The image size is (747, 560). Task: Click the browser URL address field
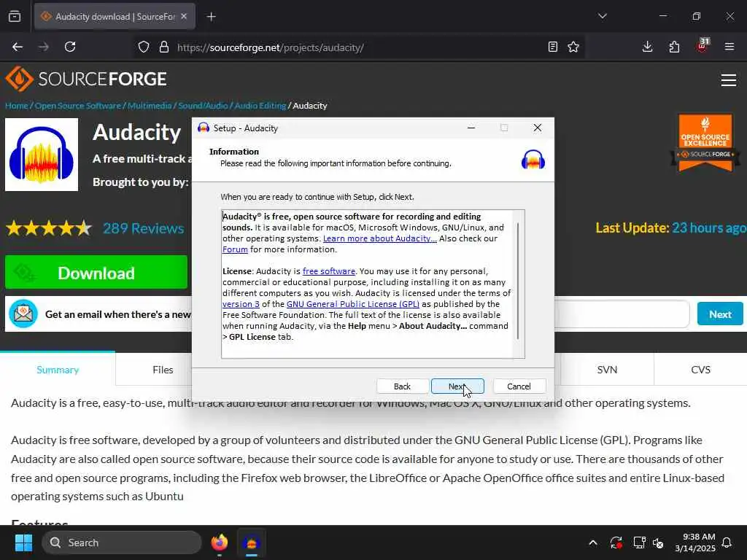pyautogui.click(x=357, y=47)
